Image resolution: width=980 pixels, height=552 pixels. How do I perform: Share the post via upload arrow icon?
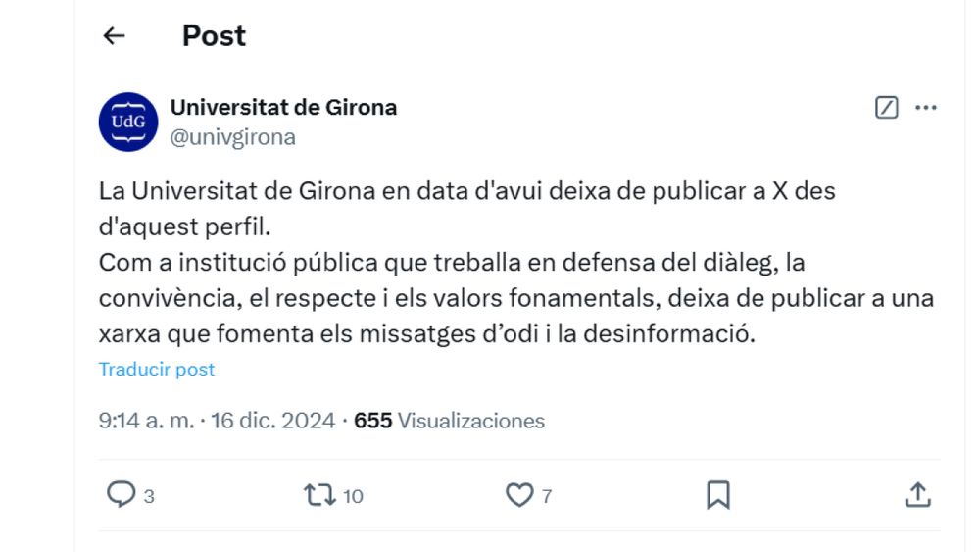917,494
